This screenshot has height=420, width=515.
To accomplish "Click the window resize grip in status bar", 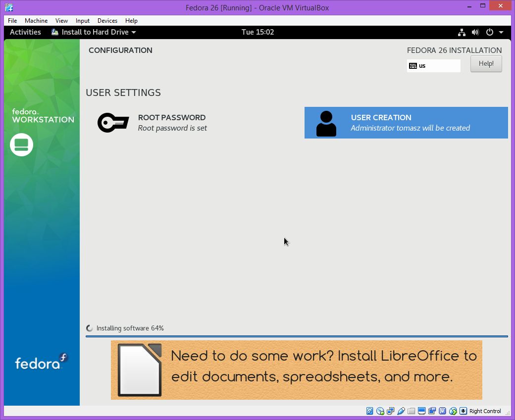I will 508,413.
